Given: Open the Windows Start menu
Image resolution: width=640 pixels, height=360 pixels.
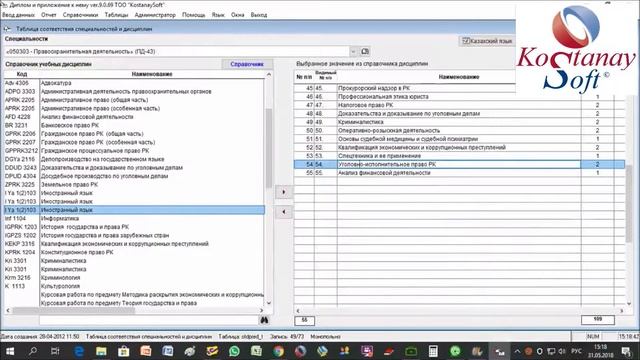Looking at the screenshot, I should tap(10, 351).
